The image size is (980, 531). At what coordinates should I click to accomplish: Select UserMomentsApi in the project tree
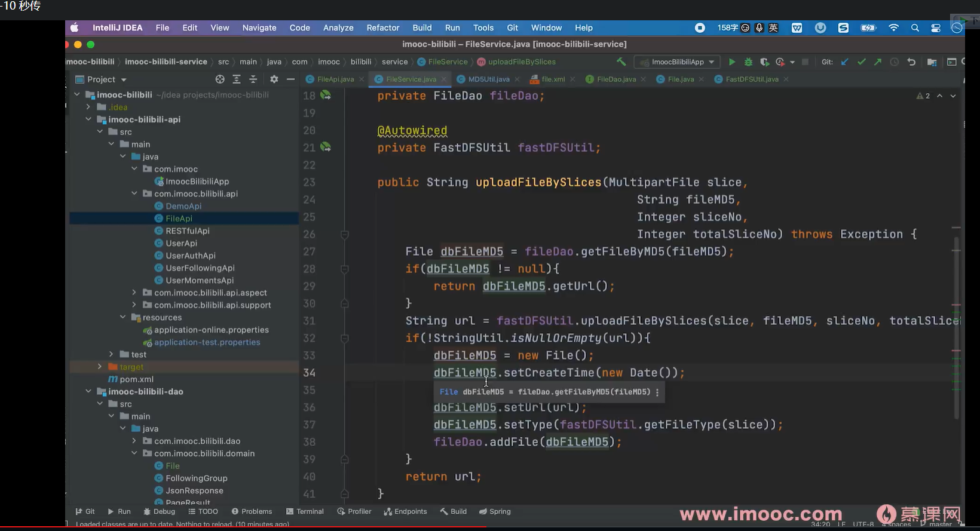pyautogui.click(x=199, y=281)
